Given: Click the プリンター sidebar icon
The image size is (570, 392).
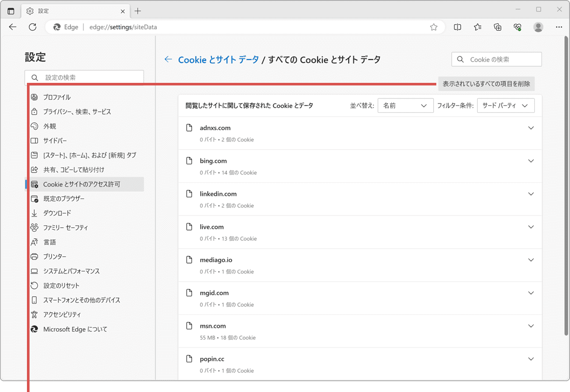Looking at the screenshot, I should pos(34,256).
